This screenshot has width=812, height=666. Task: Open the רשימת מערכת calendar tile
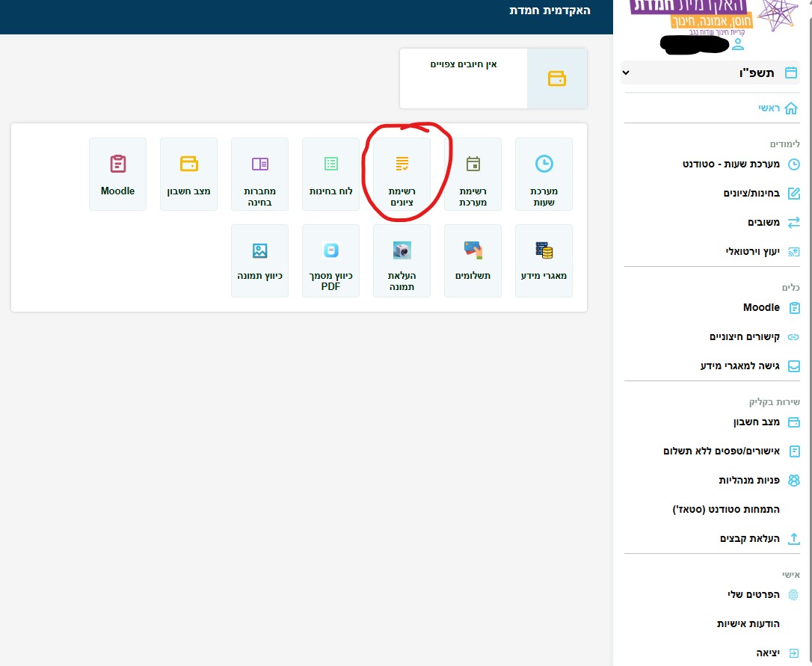473,174
